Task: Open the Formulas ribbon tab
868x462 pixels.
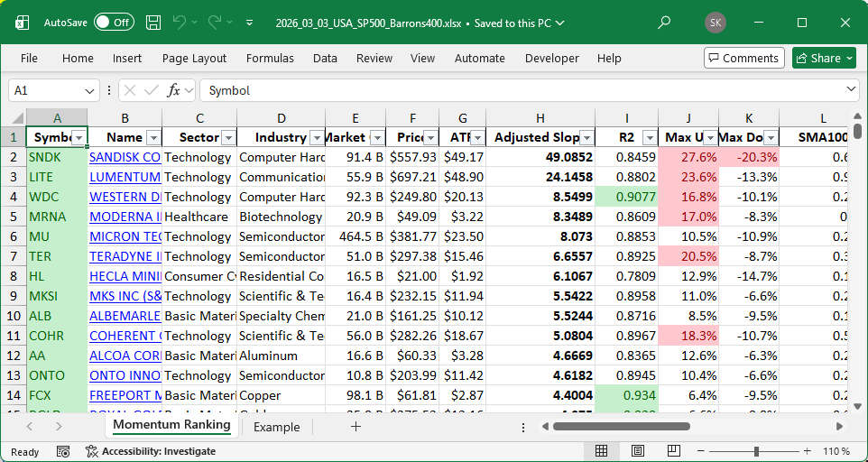Action: pyautogui.click(x=270, y=58)
